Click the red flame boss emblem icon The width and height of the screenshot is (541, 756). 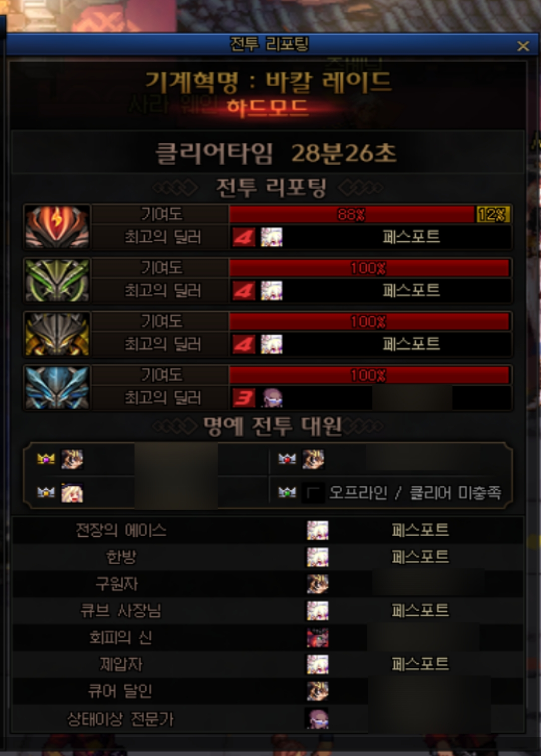click(57, 227)
